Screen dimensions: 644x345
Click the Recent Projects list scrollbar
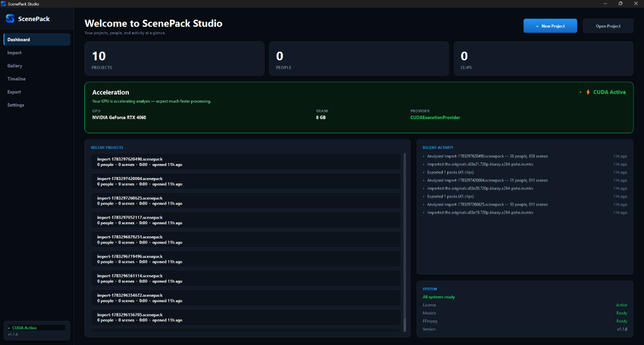(x=405, y=242)
